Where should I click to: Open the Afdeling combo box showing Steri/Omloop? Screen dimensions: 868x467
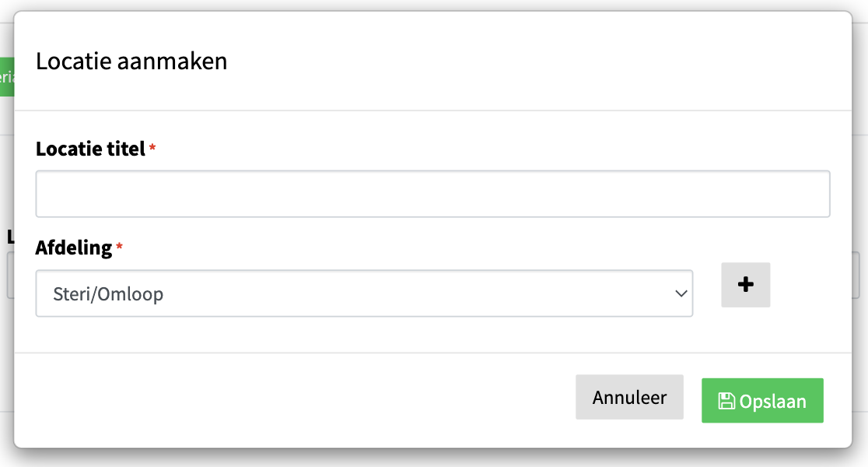point(364,293)
